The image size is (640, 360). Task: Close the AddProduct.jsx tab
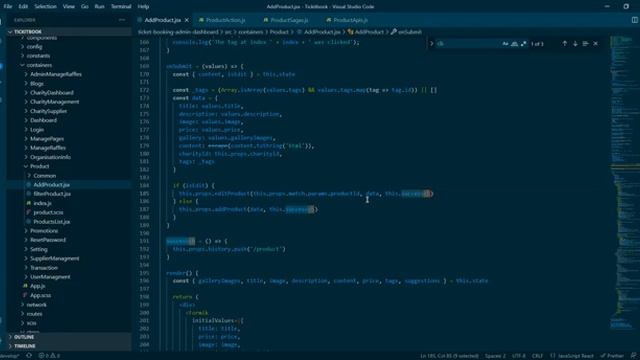[x=187, y=20]
